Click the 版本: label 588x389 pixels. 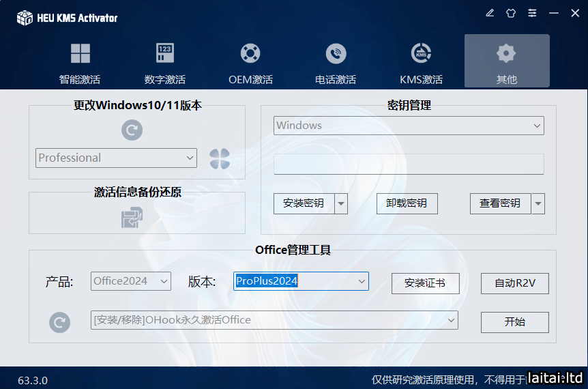click(x=202, y=281)
